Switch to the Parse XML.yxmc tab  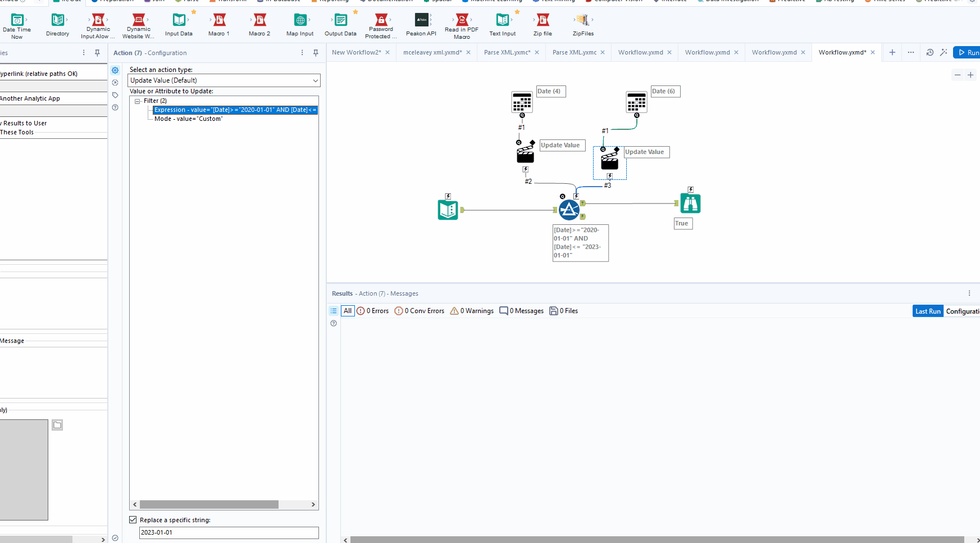(x=574, y=52)
